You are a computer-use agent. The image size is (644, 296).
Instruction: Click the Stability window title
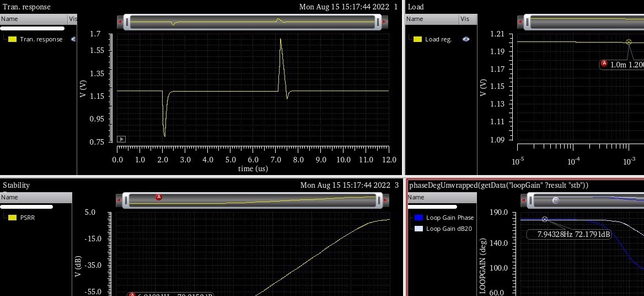16,186
